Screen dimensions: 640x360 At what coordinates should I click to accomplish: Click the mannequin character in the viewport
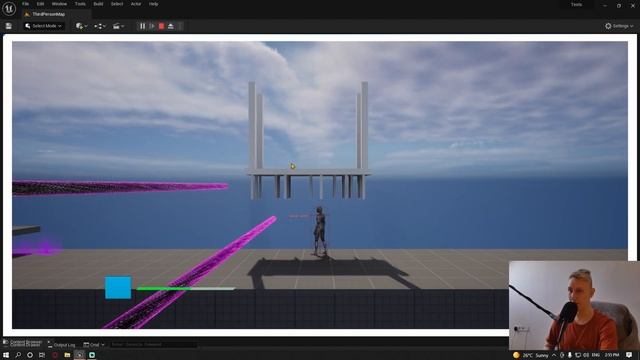(x=320, y=231)
